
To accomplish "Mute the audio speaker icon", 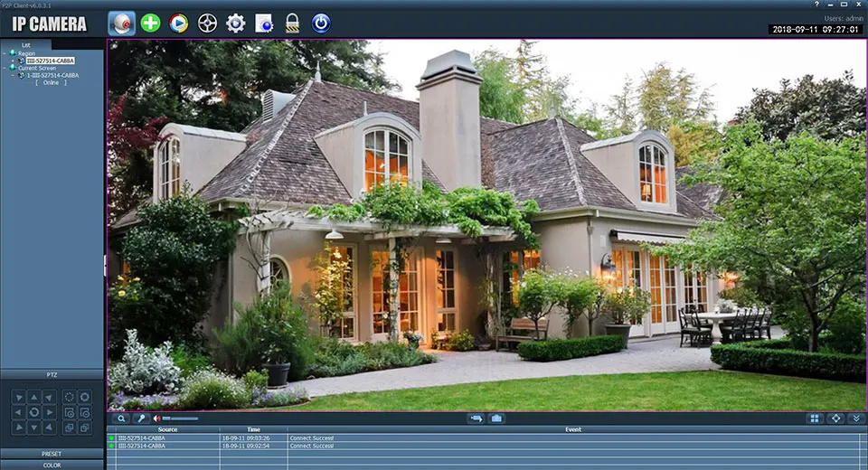I will click(x=156, y=418).
